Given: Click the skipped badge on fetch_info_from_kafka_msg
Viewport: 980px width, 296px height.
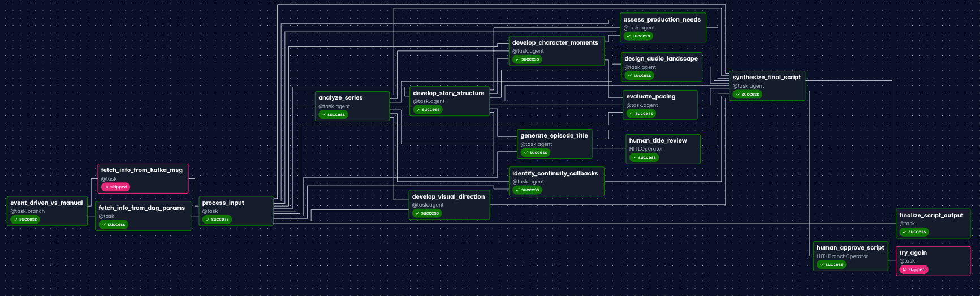Looking at the screenshot, I should (x=116, y=187).
